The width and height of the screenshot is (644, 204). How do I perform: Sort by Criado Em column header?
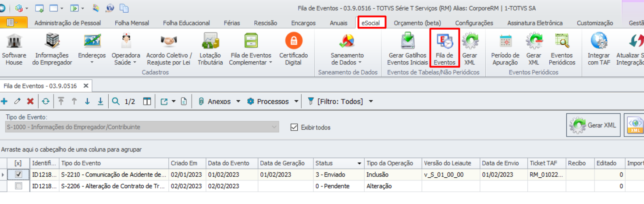187,163
